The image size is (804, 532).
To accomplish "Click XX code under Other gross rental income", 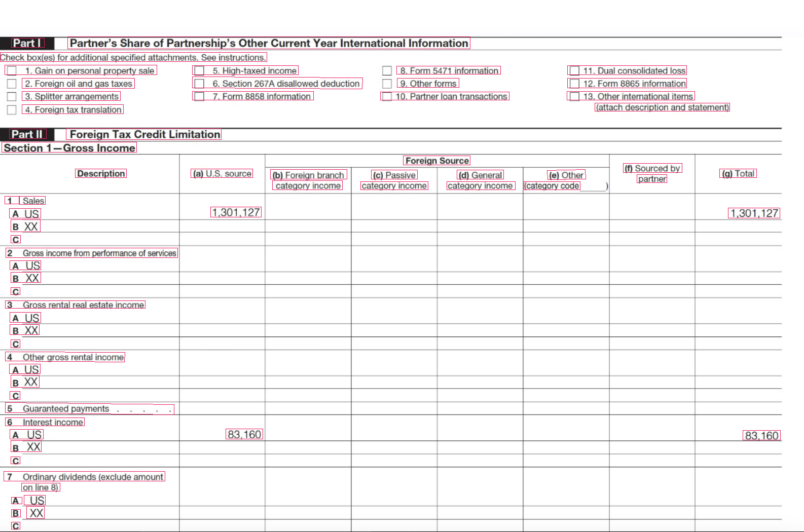I will [x=31, y=382].
